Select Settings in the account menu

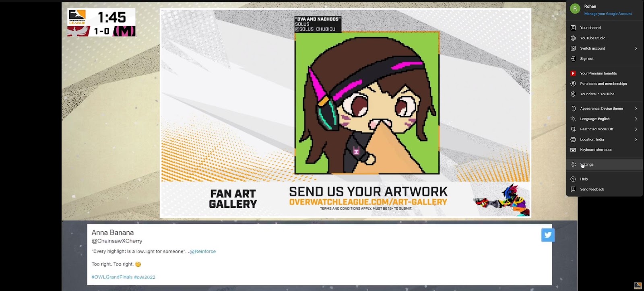tap(587, 165)
